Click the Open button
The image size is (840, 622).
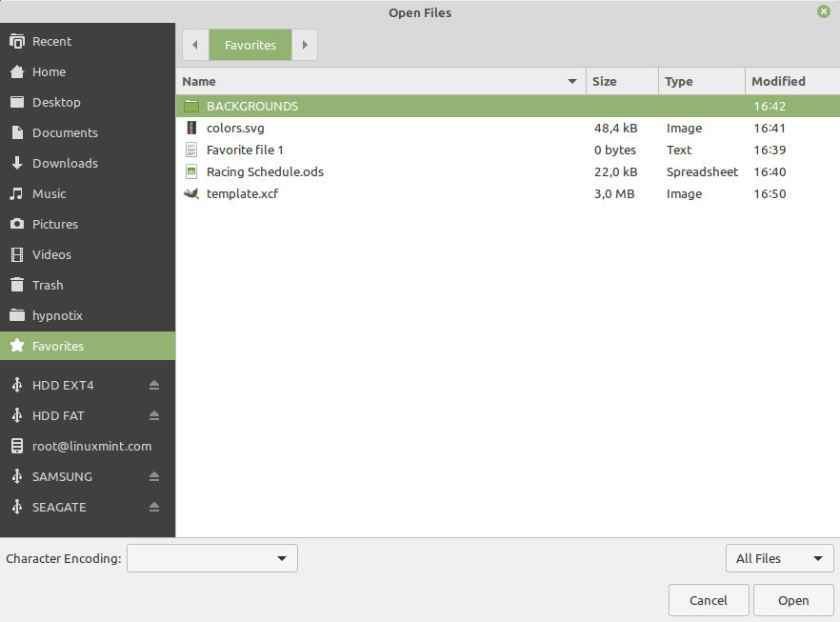(793, 601)
